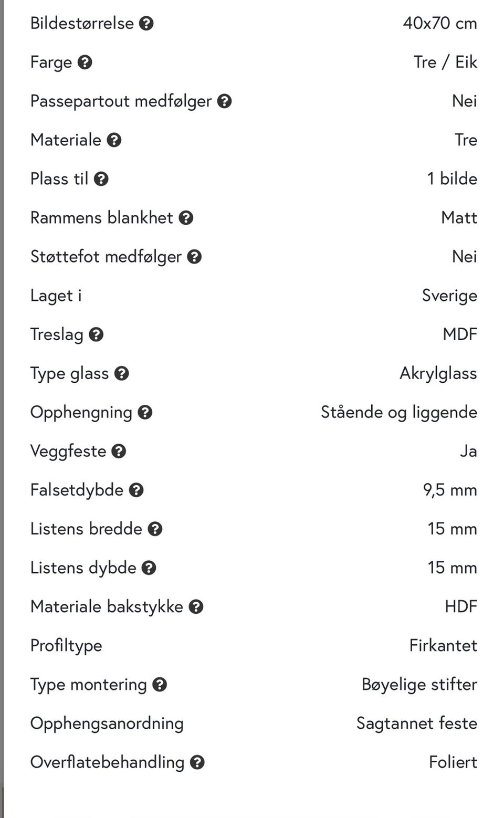504x818 pixels.
Task: Open Overflatebehandling help icon
Action: 197,762
